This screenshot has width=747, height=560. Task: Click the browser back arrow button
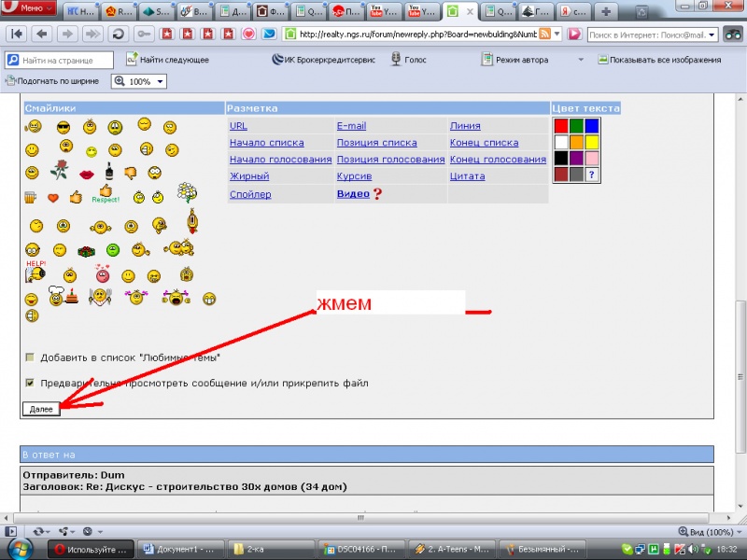coord(42,34)
